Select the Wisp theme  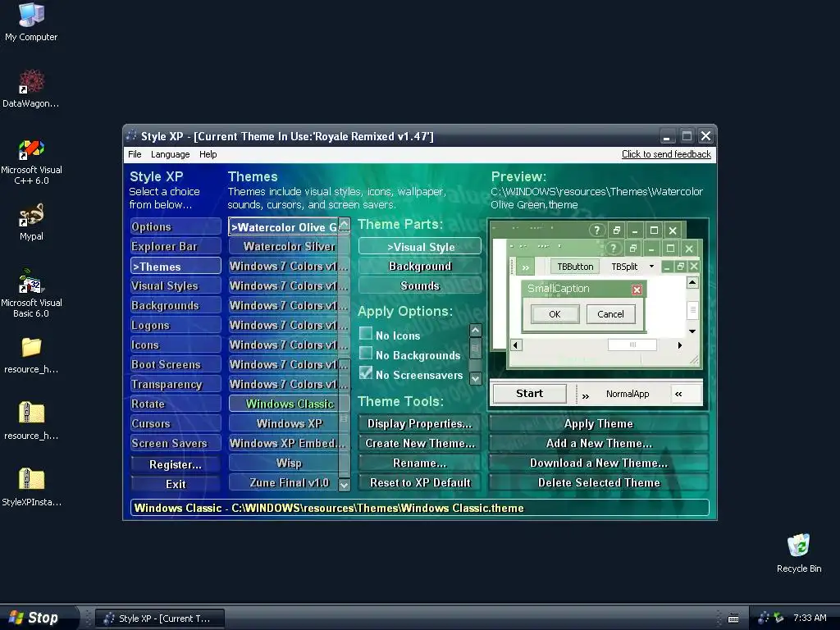pos(283,463)
